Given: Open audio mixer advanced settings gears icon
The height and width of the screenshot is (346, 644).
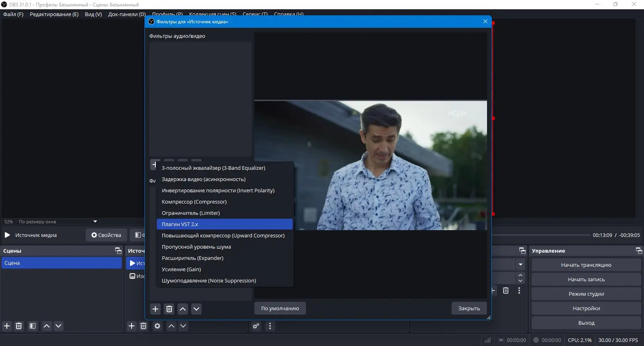Looking at the screenshot, I should [x=256, y=326].
